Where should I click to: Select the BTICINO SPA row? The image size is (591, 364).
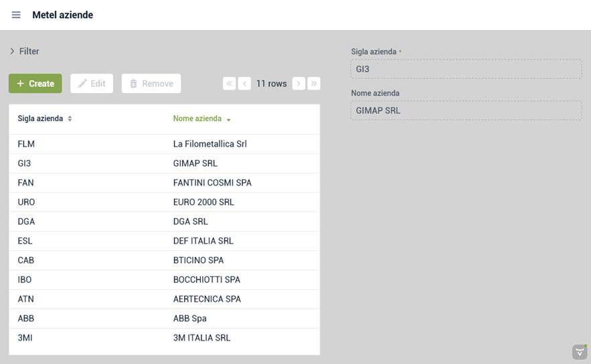[x=165, y=260]
